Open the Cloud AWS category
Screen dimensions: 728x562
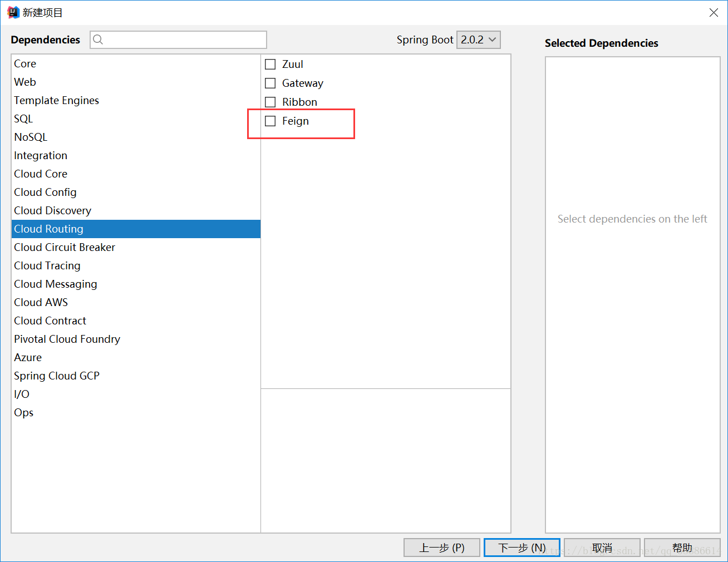pyautogui.click(x=136, y=302)
